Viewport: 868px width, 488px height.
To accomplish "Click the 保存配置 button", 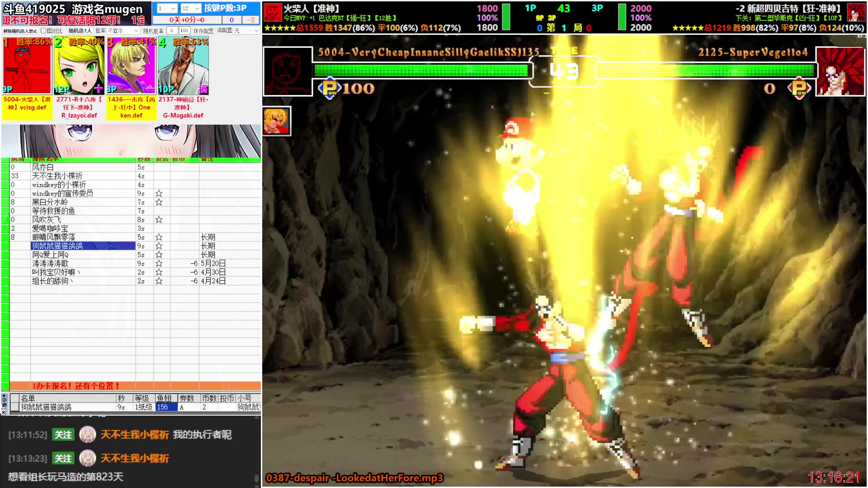I will point(203,31).
